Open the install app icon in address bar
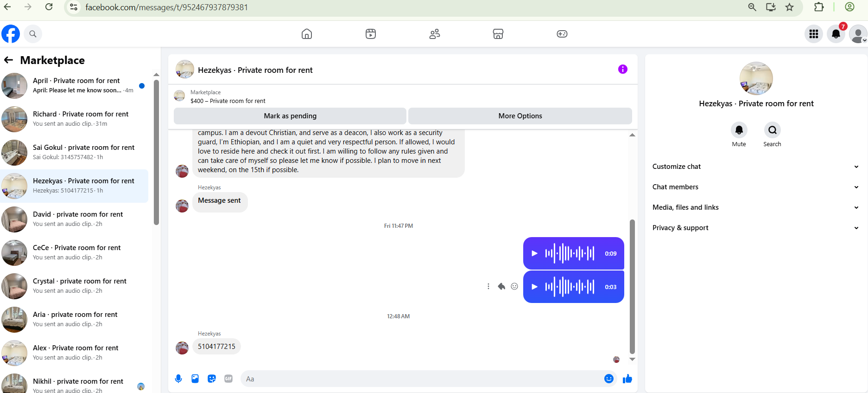Image resolution: width=868 pixels, height=393 pixels. (771, 7)
